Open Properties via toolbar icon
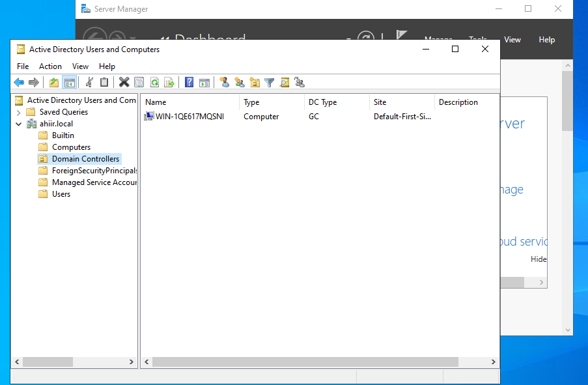Screen dimensions: 588x385 [139, 82]
